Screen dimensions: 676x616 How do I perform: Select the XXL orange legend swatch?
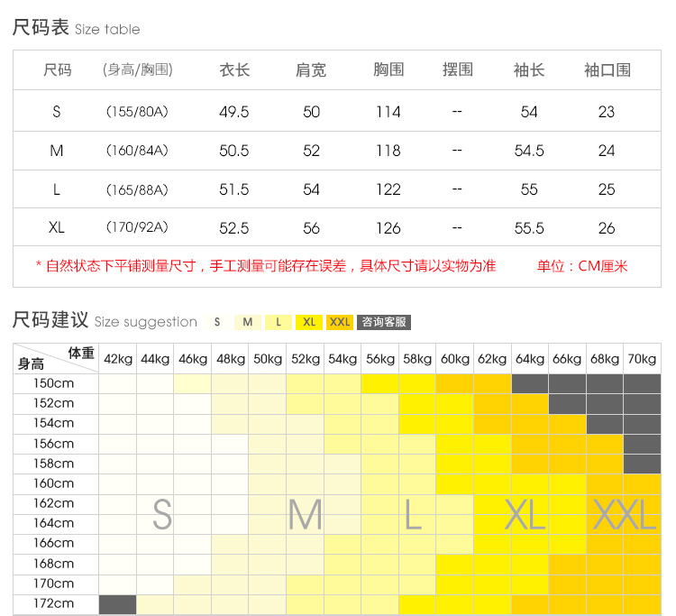pos(340,322)
